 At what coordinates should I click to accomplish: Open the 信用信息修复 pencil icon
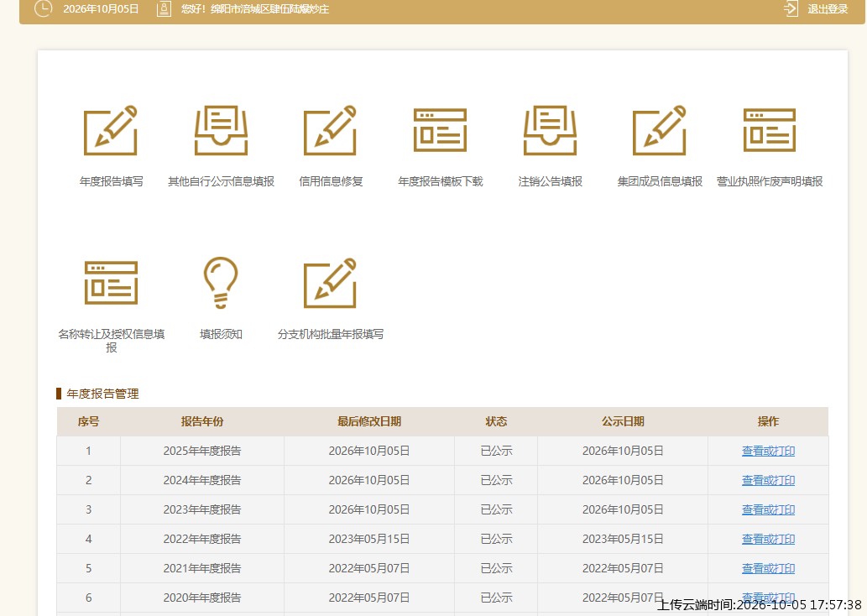330,130
